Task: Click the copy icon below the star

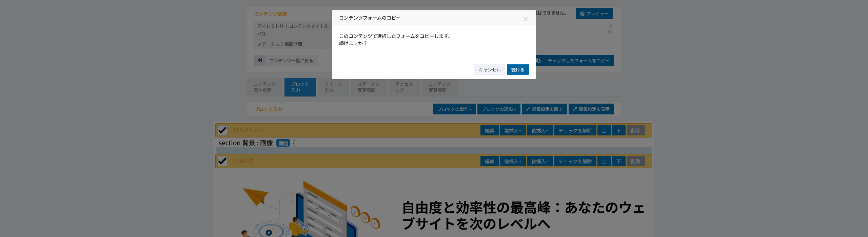Action: click(x=610, y=32)
